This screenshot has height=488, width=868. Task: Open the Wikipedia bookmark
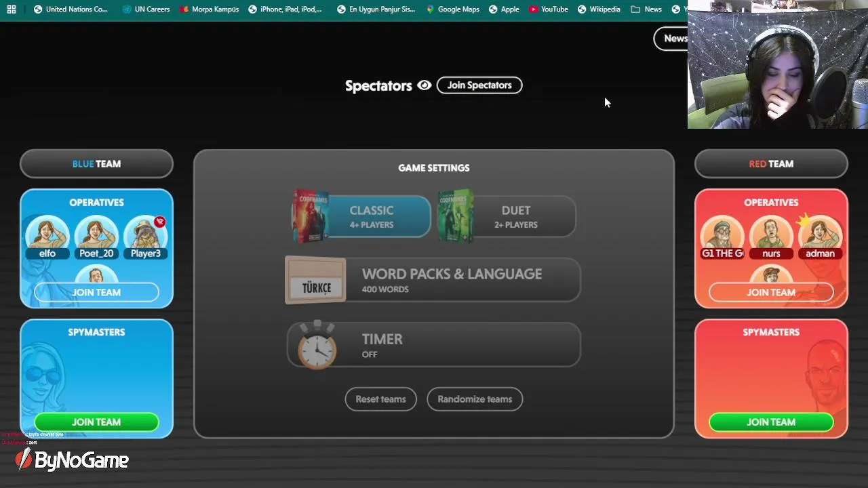(x=599, y=9)
